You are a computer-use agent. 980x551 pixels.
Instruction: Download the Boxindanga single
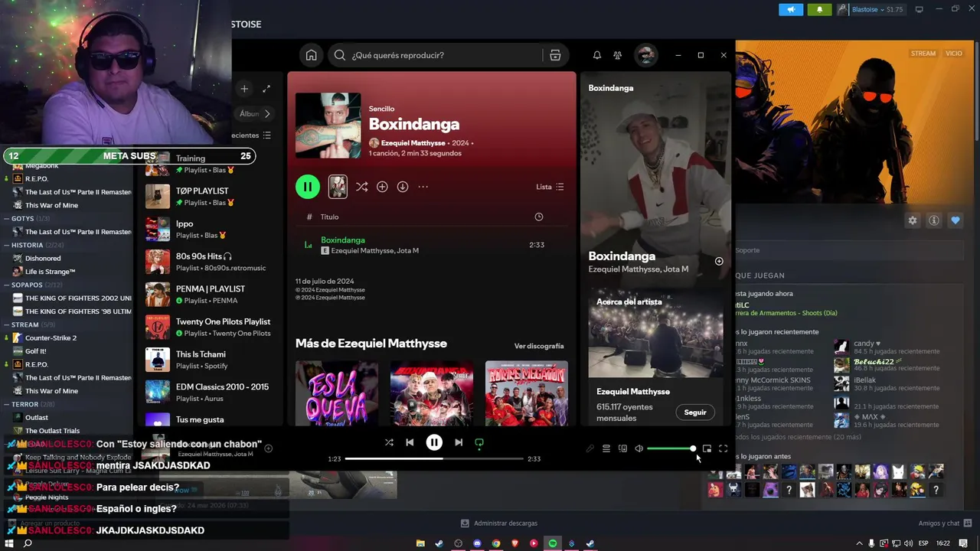[x=403, y=187]
